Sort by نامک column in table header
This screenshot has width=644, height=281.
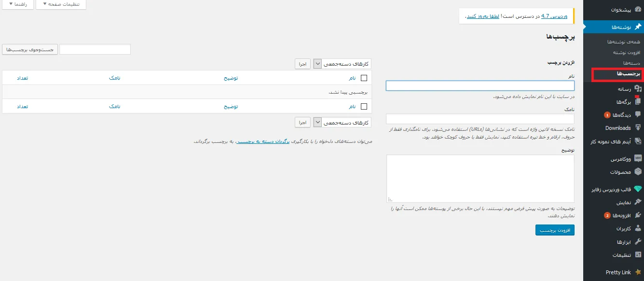point(114,78)
